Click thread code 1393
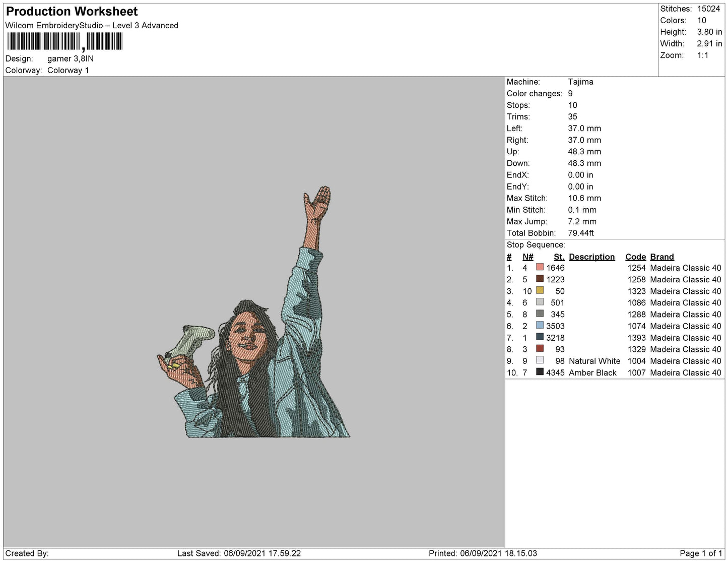Viewport: 728px width, 563px height. coord(636,338)
